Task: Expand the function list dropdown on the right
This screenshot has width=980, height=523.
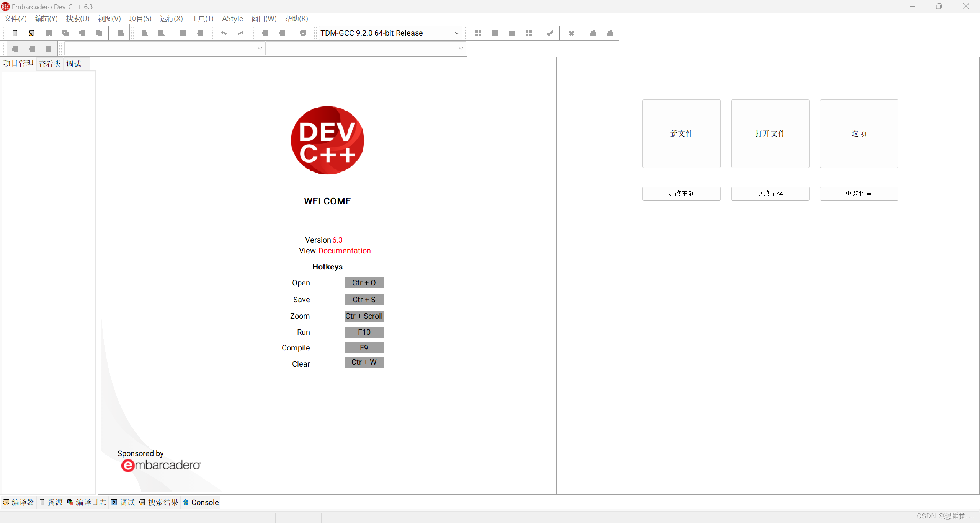Action: tap(461, 48)
